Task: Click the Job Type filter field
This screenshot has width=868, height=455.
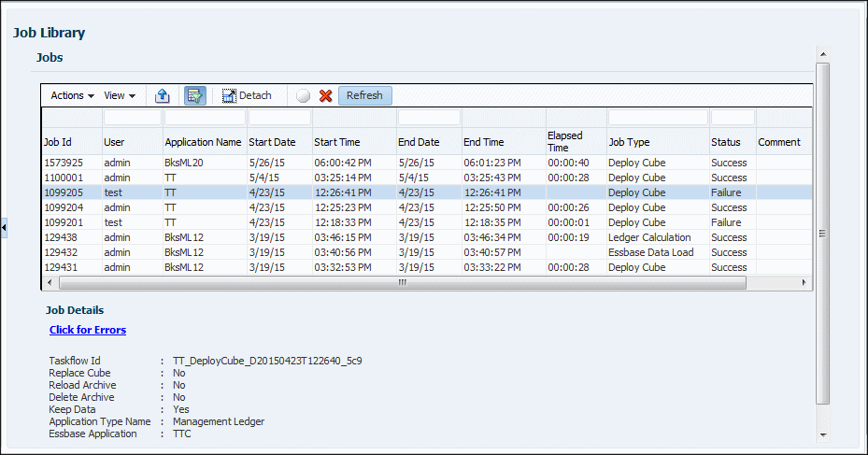Action: pos(658,118)
